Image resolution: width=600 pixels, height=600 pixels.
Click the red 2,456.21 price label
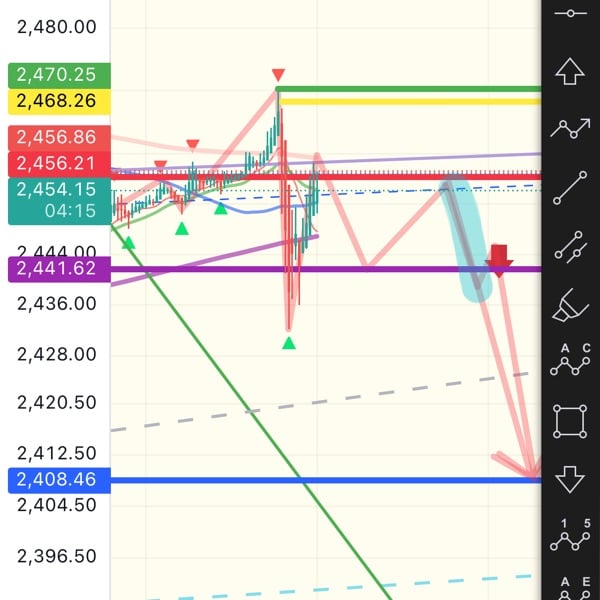tap(58, 164)
